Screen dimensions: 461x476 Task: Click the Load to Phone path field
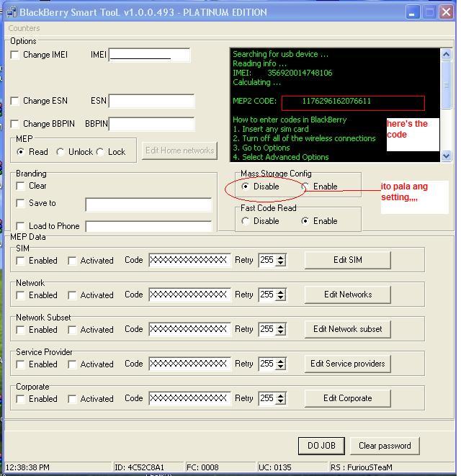click(148, 226)
